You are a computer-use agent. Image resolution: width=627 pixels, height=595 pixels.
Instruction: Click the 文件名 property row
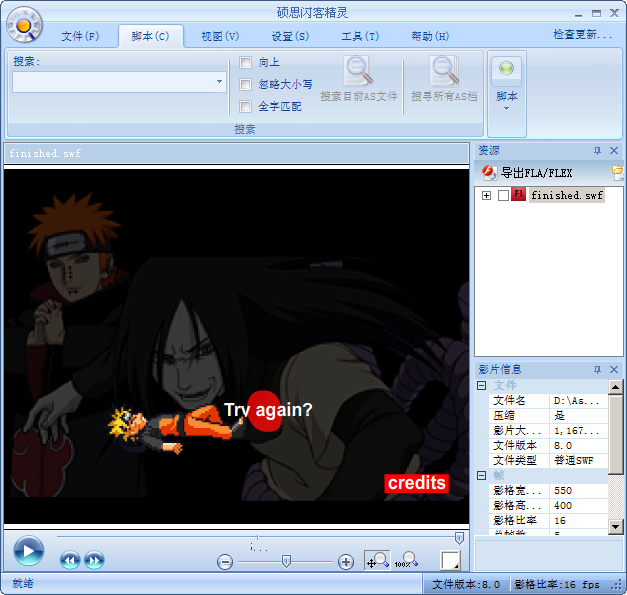pyautogui.click(x=548, y=400)
